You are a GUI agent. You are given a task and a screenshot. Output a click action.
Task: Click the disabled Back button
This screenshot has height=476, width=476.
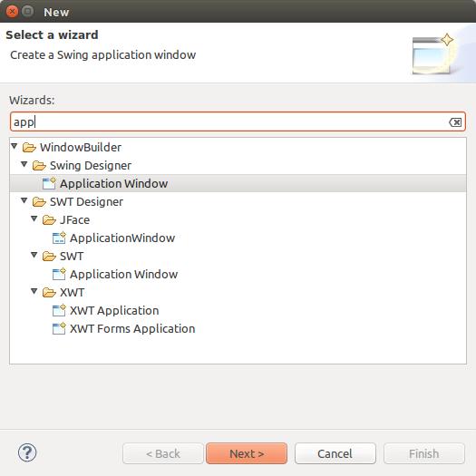163,453
